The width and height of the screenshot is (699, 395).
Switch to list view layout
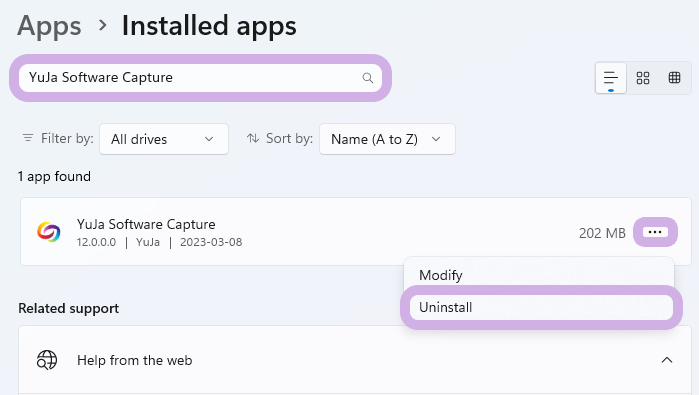pos(611,78)
